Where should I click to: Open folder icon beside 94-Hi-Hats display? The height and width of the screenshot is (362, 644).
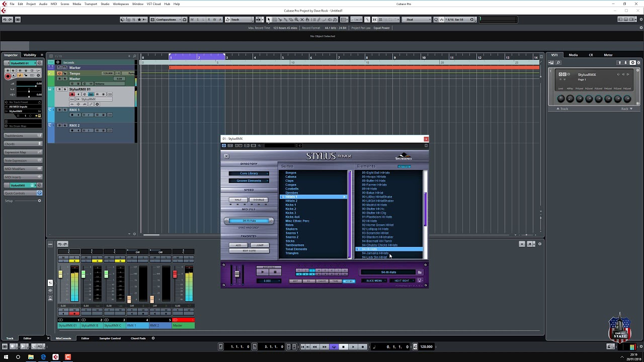pos(420,273)
